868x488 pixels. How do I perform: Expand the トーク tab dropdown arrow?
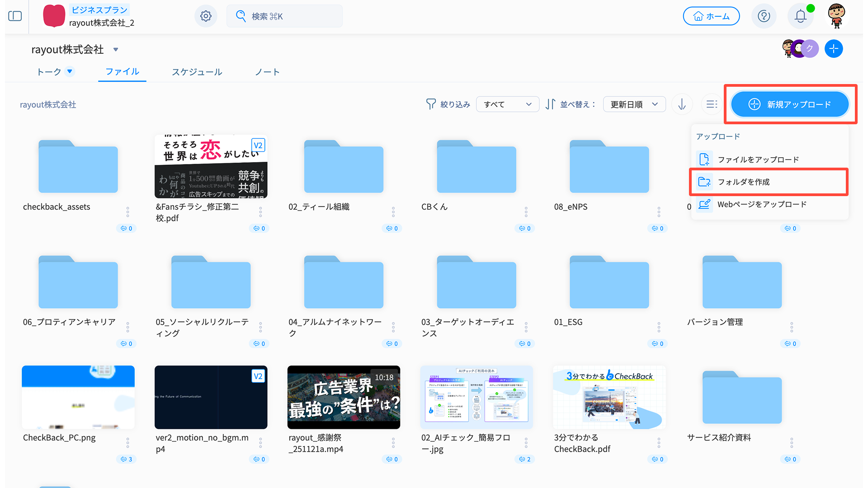point(70,71)
